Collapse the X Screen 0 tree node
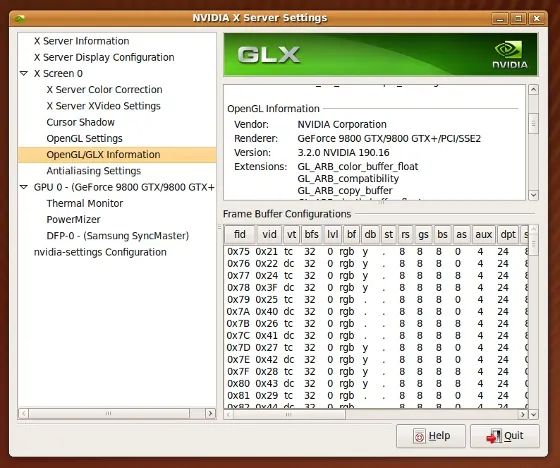The height and width of the screenshot is (468, 560). click(x=24, y=73)
